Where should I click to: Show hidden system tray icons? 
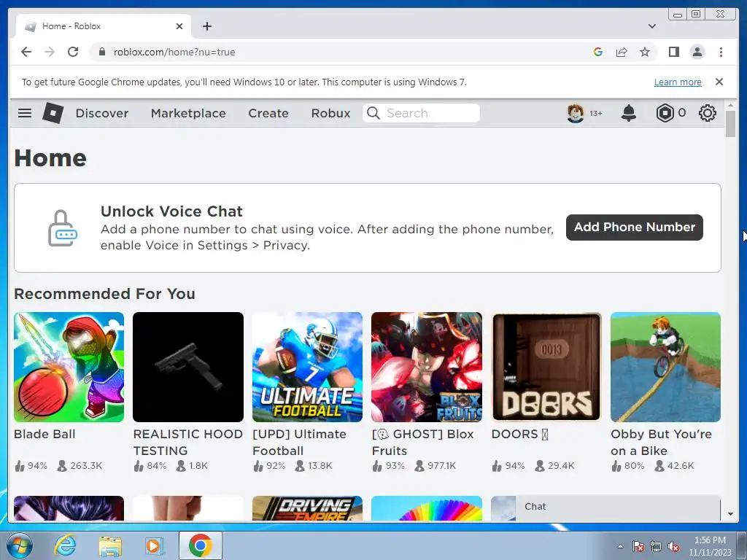coord(620,546)
